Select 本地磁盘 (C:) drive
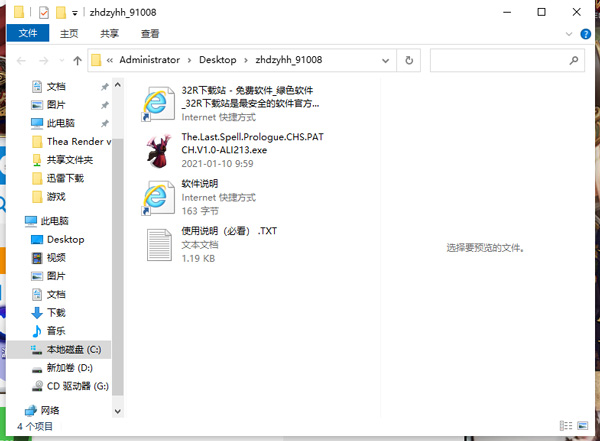Screen dimensions: 600x441 (x=59, y=350)
